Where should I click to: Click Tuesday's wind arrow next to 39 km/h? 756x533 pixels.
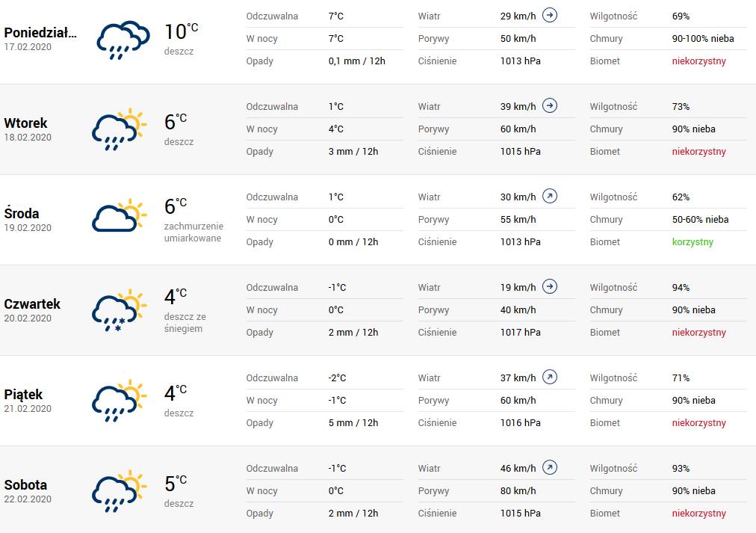(550, 105)
